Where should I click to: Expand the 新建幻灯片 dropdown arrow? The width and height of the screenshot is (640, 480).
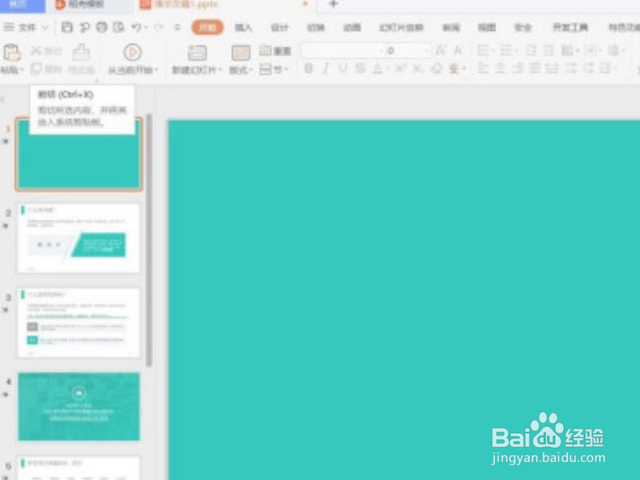[220, 70]
